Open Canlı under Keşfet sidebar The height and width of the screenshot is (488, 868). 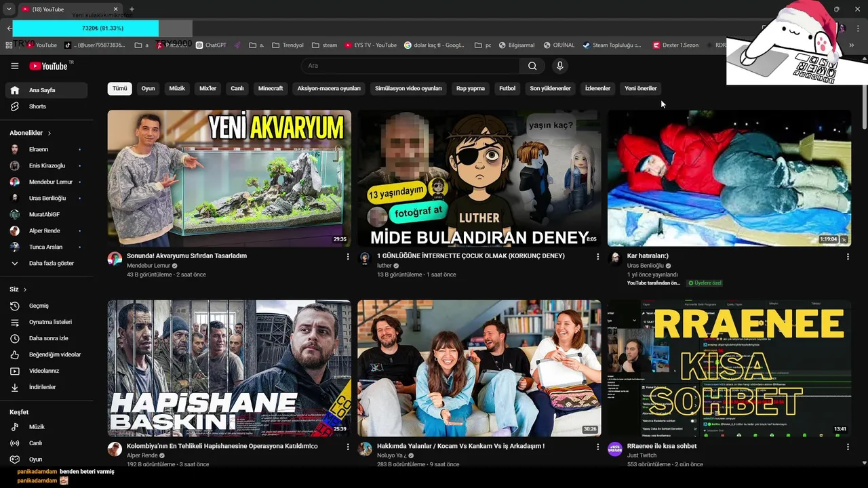click(x=47, y=443)
